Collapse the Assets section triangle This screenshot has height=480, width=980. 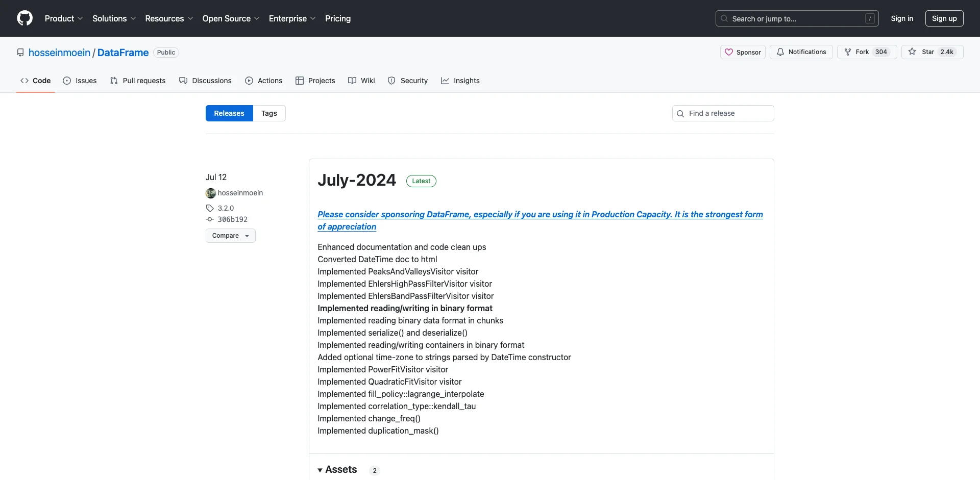320,470
